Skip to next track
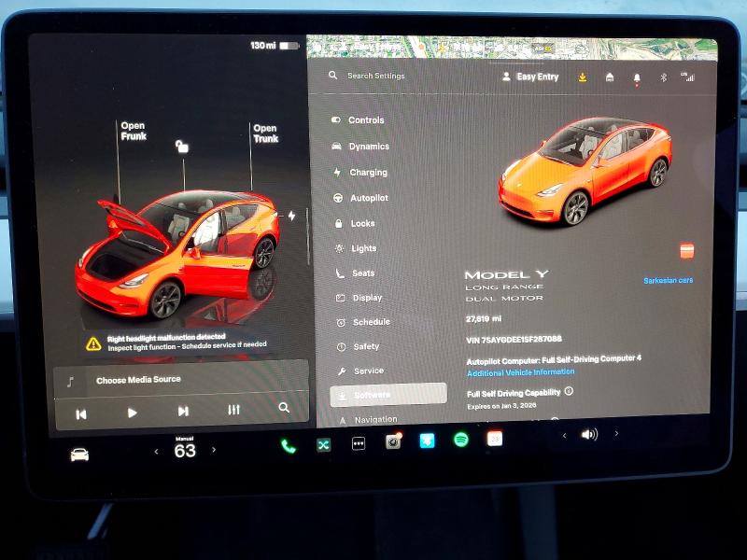This screenshot has height=560, width=747. 183,411
